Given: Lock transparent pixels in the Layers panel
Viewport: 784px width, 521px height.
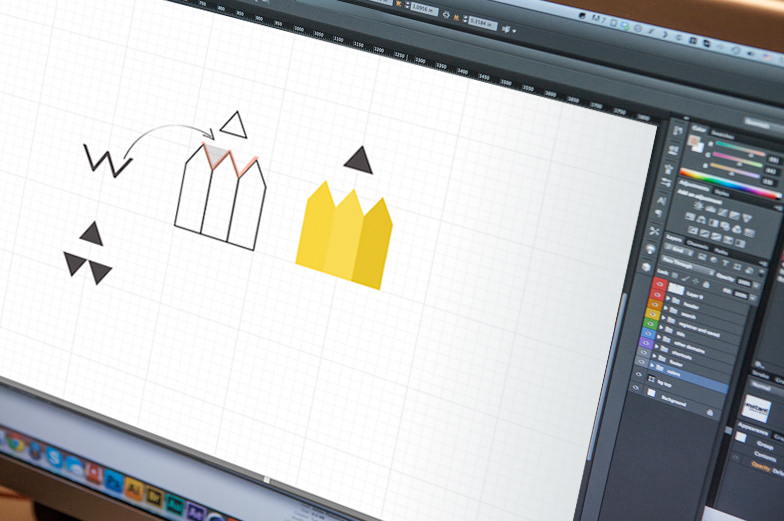Looking at the screenshot, I should (675, 276).
